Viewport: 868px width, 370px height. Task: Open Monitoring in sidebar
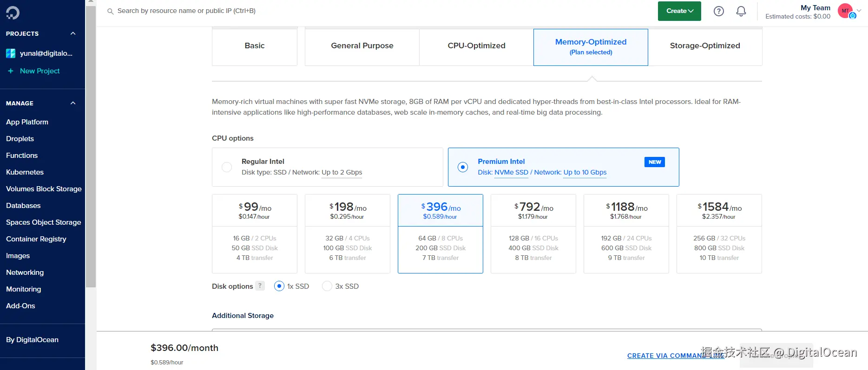(x=23, y=289)
